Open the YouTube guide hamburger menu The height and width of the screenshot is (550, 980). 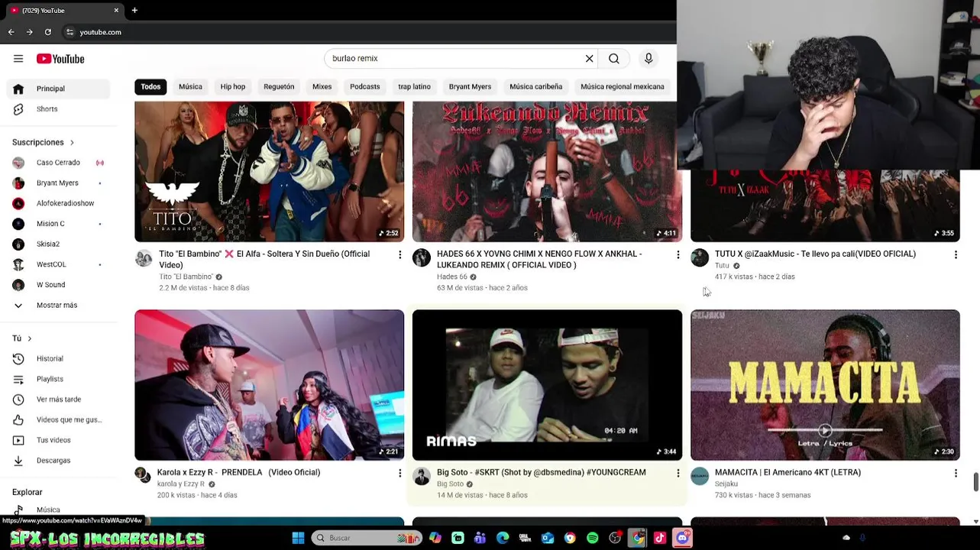tap(18, 59)
